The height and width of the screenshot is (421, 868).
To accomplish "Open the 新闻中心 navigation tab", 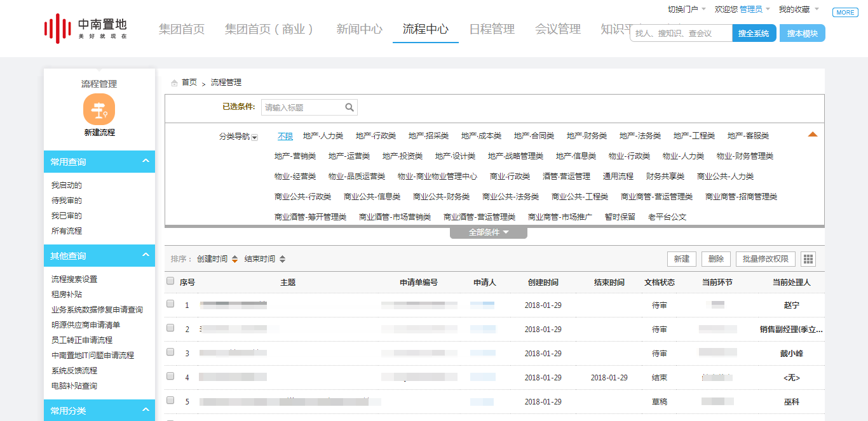I will pos(360,29).
